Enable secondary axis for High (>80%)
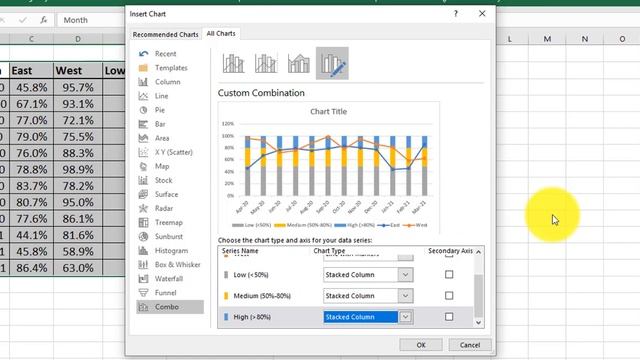This screenshot has width=640, height=360. (x=449, y=317)
